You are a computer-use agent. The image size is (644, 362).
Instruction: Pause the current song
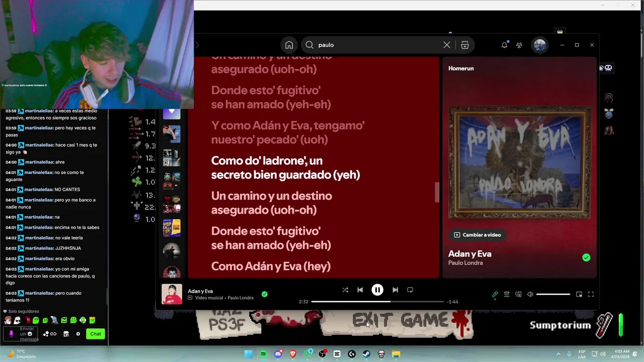pos(377,290)
